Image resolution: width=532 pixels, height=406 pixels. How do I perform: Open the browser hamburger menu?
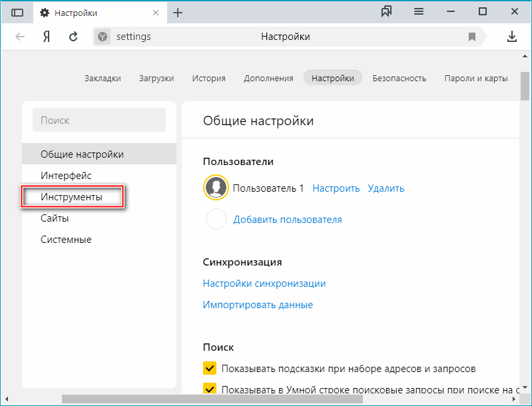[x=419, y=12]
